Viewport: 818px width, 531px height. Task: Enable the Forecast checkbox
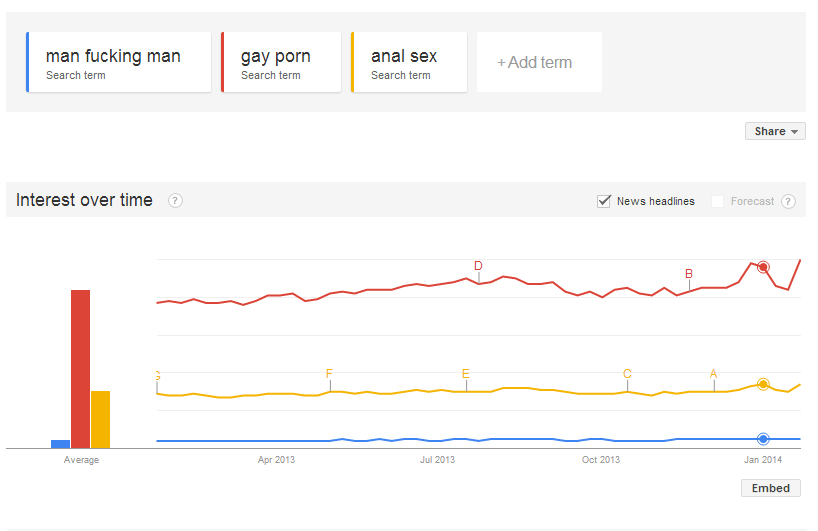(x=717, y=201)
